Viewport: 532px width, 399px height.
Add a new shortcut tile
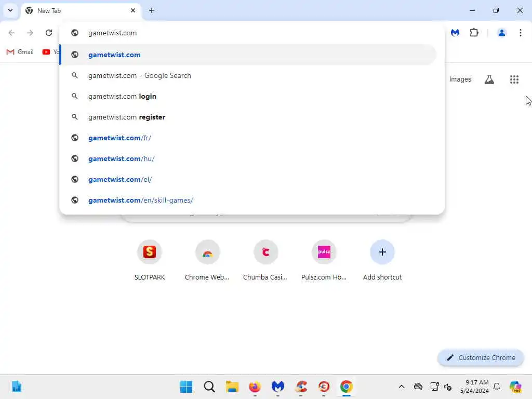[x=382, y=260]
